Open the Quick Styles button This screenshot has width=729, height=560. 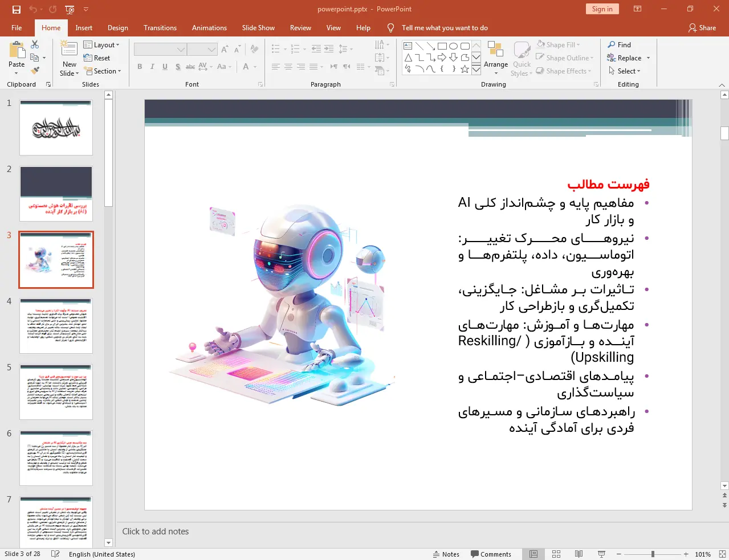[522, 59]
